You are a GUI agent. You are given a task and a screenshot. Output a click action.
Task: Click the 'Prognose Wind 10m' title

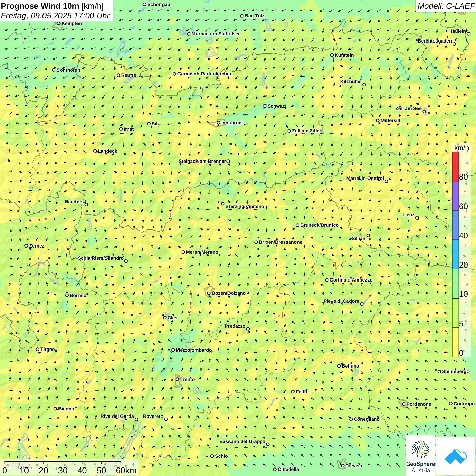pos(40,6)
